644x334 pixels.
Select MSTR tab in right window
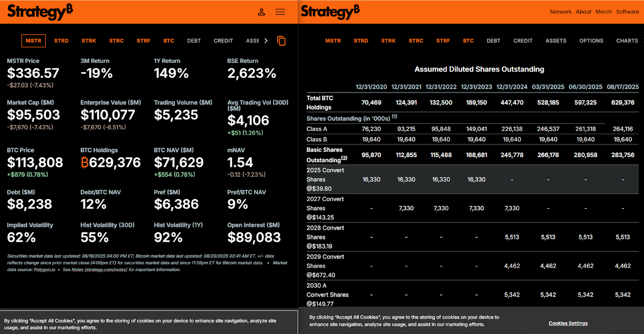[333, 41]
